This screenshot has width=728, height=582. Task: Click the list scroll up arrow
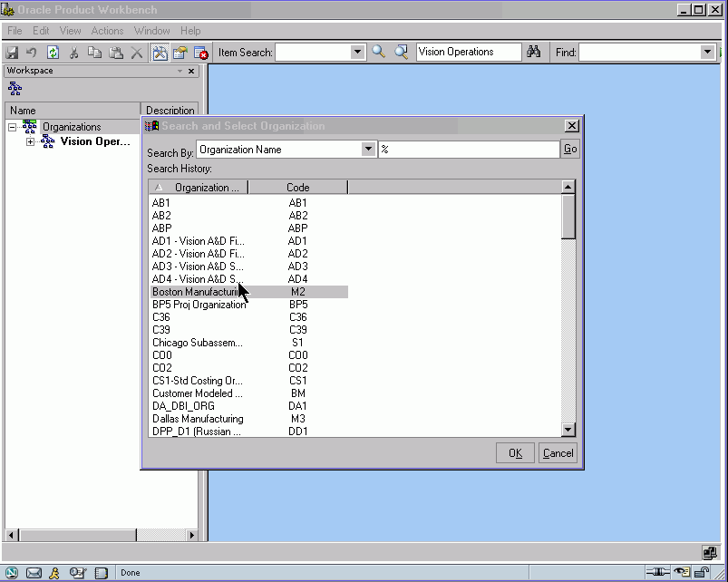pyautogui.click(x=568, y=187)
